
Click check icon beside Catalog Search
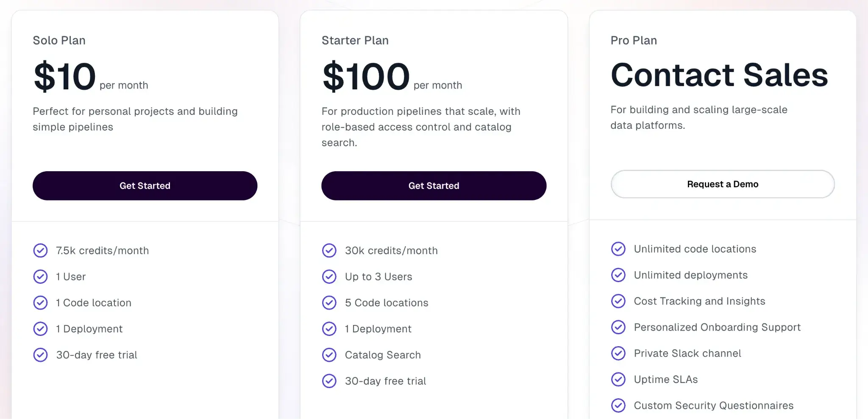[329, 355]
